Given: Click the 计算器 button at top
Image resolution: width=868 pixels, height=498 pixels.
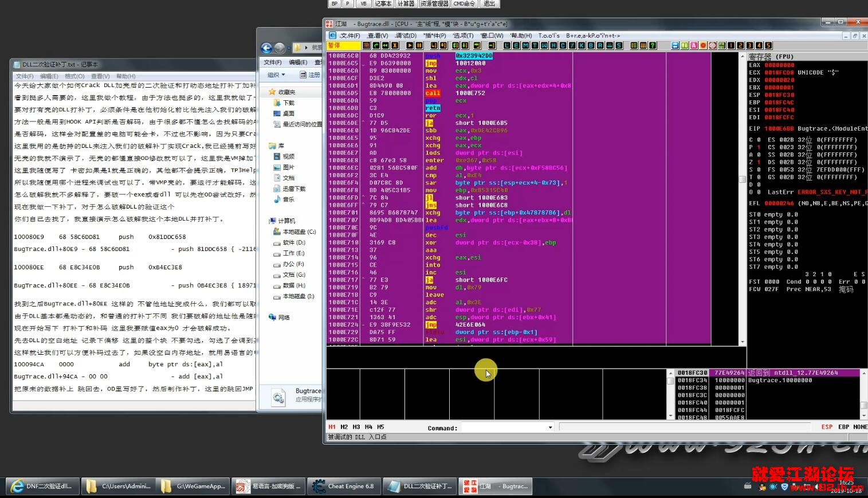Looking at the screenshot, I should [406, 3].
